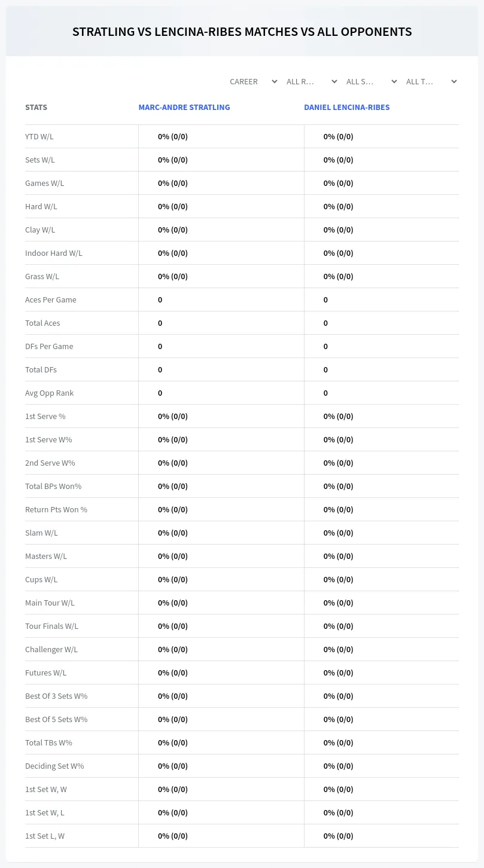The height and width of the screenshot is (868, 484).
Task: Click the chevron arrow beside CAREER
Action: [274, 81]
